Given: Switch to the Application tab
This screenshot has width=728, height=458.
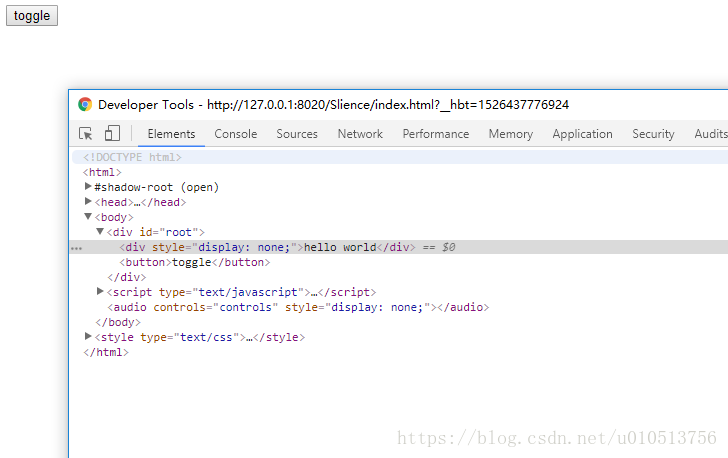Looking at the screenshot, I should [582, 134].
